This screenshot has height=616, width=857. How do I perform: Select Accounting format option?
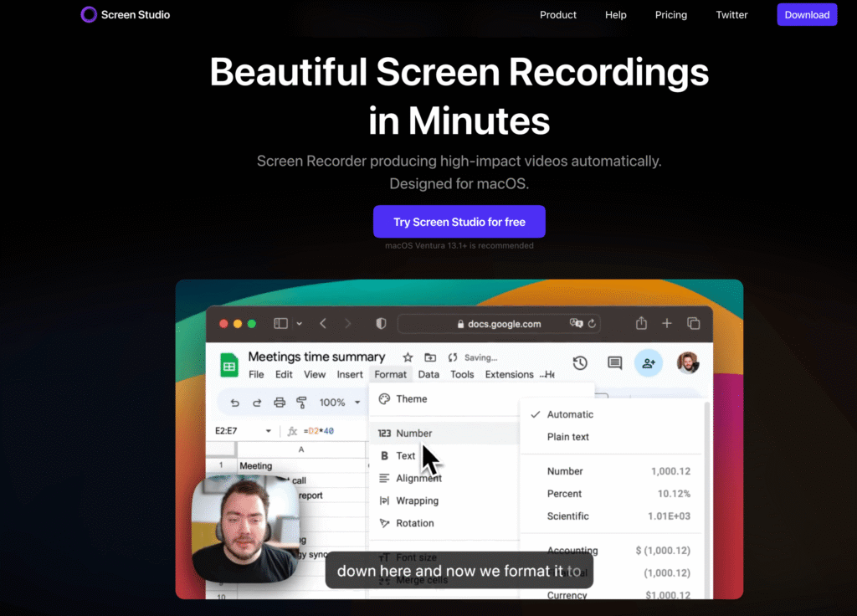click(611, 551)
